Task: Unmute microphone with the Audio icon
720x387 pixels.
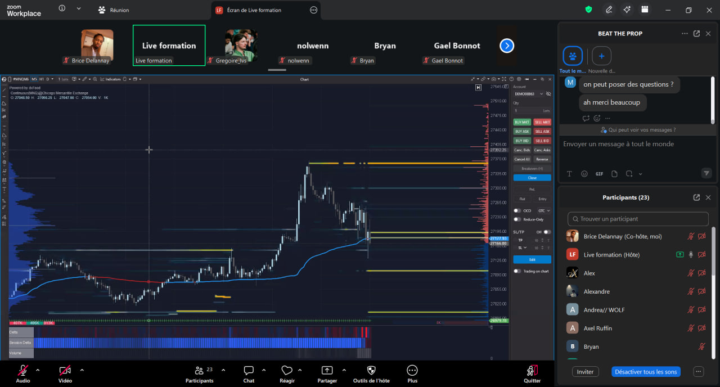Action: [x=23, y=370]
